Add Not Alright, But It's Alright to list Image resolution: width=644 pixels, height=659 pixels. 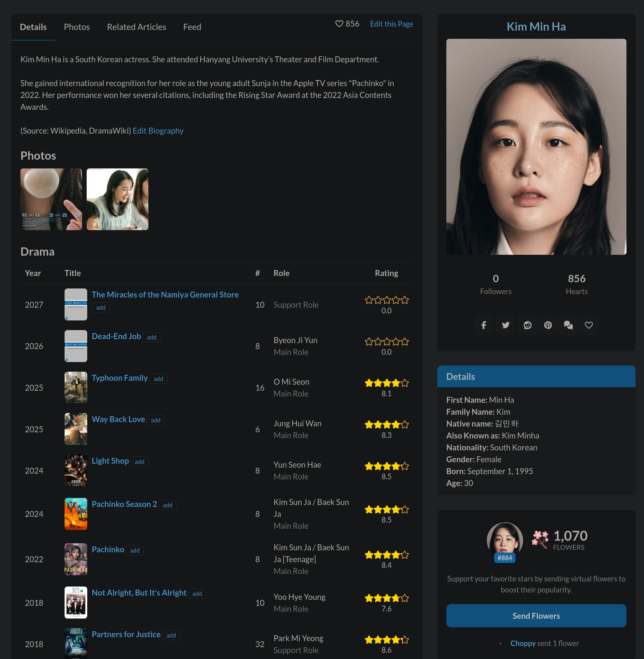pyautogui.click(x=197, y=594)
